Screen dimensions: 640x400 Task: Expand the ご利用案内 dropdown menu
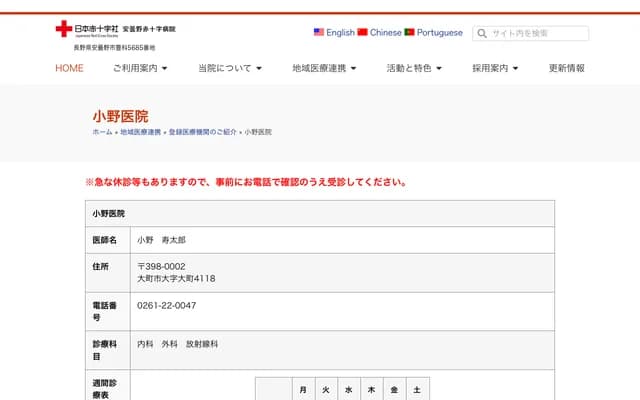pyautogui.click(x=140, y=68)
